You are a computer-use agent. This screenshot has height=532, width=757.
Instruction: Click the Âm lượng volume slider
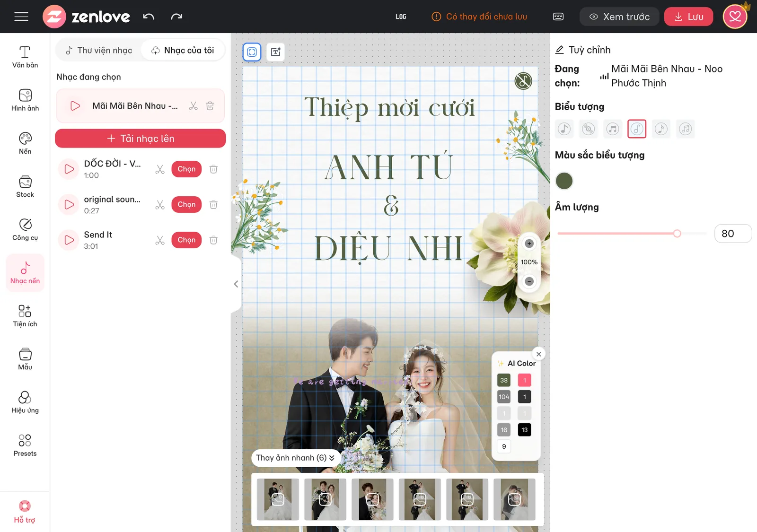click(x=632, y=233)
